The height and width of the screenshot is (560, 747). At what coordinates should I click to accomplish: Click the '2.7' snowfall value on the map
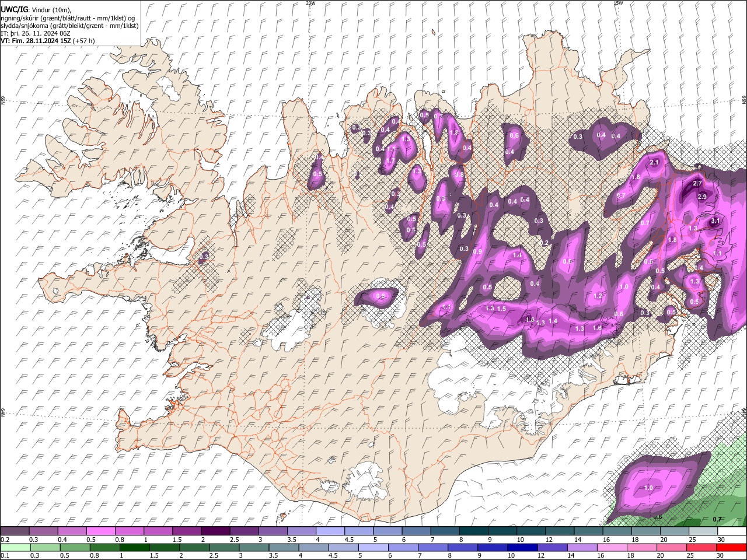697,183
